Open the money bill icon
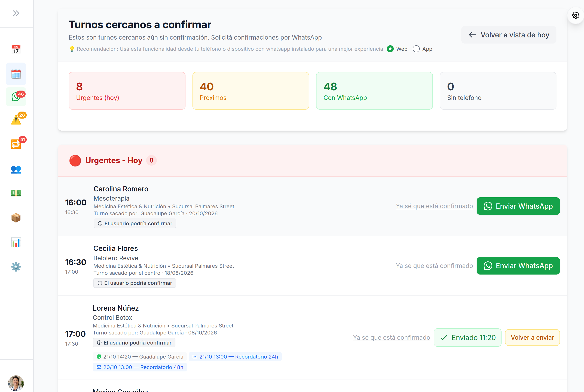 [x=16, y=193]
